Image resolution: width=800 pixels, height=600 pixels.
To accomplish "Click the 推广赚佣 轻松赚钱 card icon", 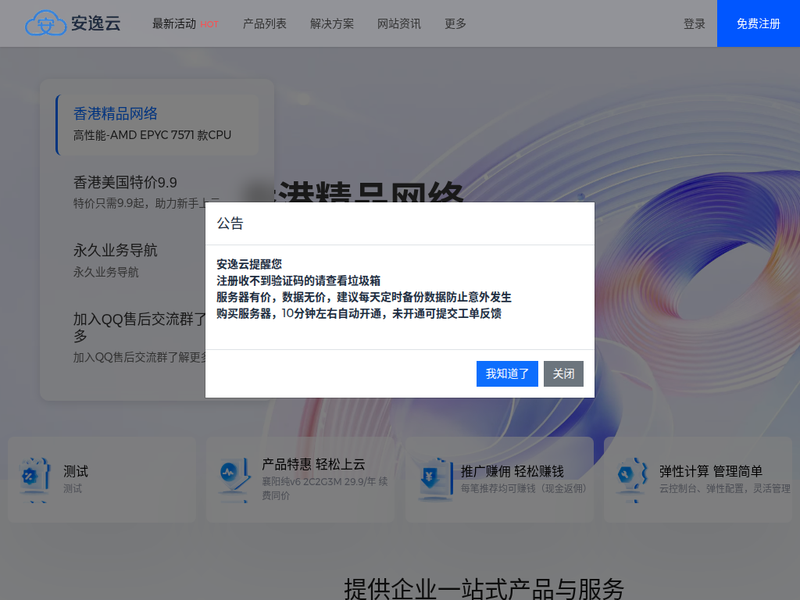I will [x=434, y=478].
